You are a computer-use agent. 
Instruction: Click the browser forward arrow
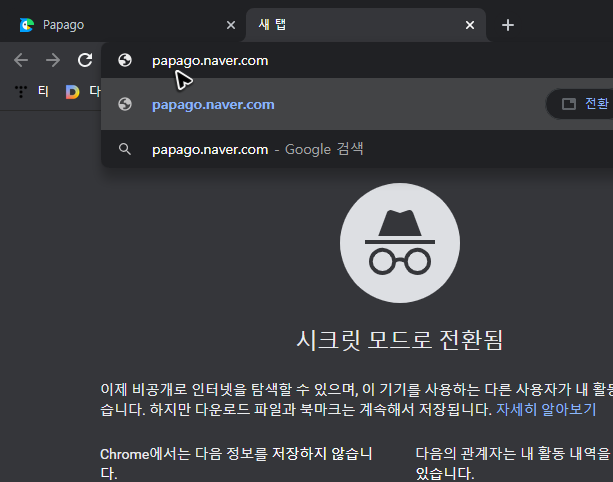pos(53,60)
